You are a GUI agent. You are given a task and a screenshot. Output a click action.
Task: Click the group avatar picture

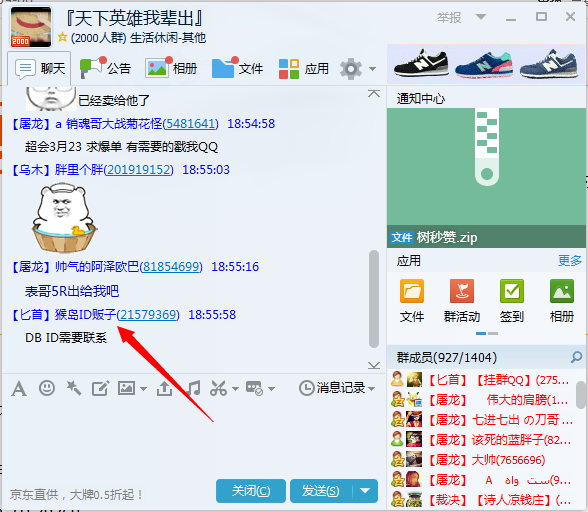click(31, 27)
